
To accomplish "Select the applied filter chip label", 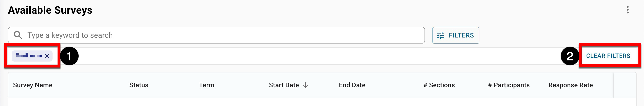I will (29, 56).
